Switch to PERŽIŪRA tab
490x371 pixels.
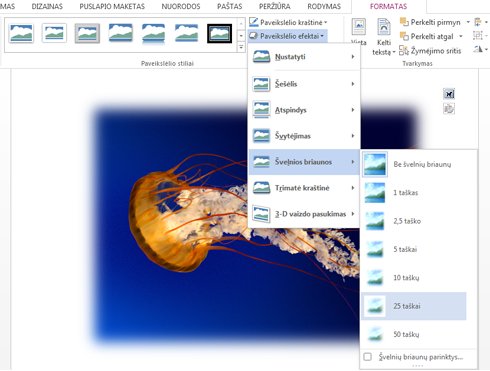275,6
